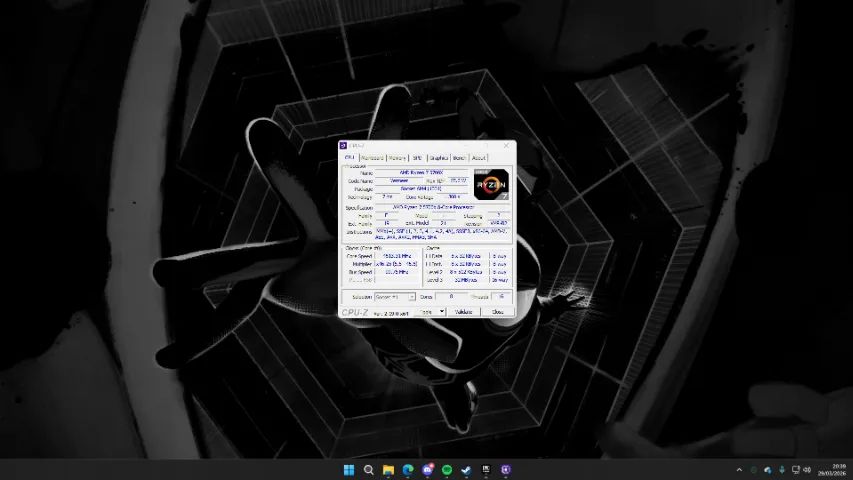This screenshot has height=480, width=853.
Task: Click the Cores count field
Action: [451, 297]
